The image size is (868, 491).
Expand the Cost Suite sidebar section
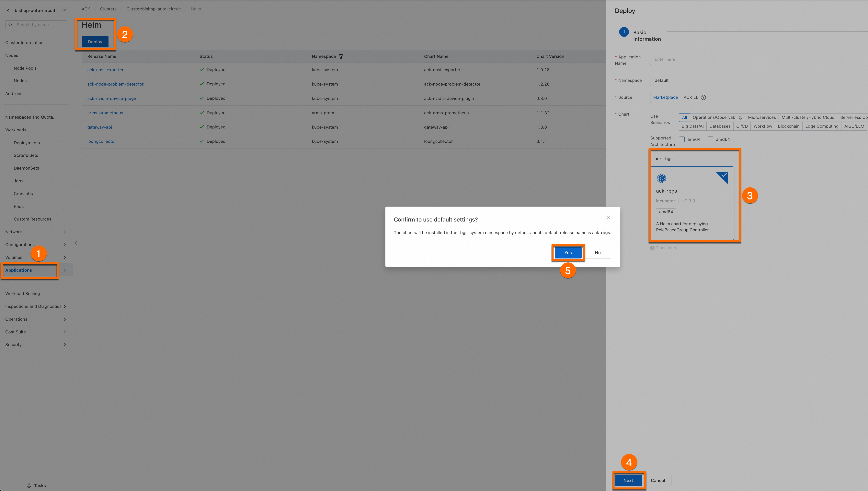pyautogui.click(x=65, y=332)
